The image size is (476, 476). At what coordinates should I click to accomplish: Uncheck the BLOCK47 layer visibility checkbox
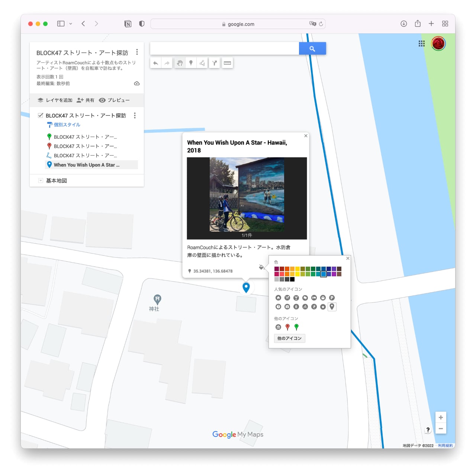tap(41, 115)
